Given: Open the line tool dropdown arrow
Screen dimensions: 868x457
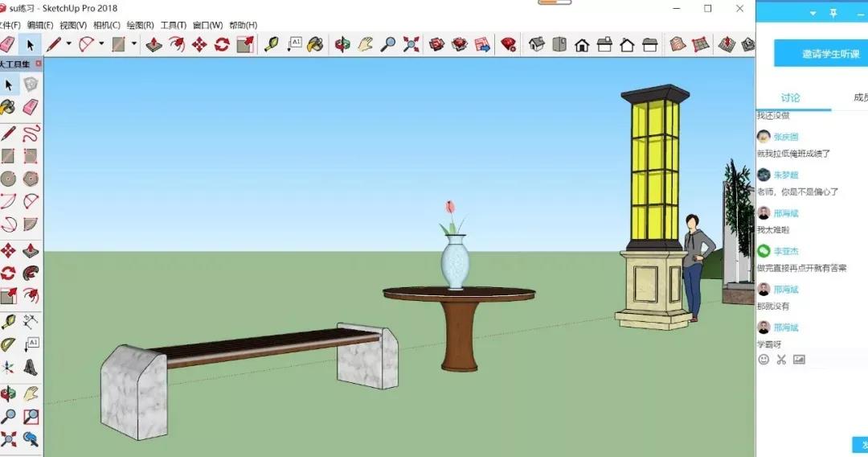Looking at the screenshot, I should [69, 43].
